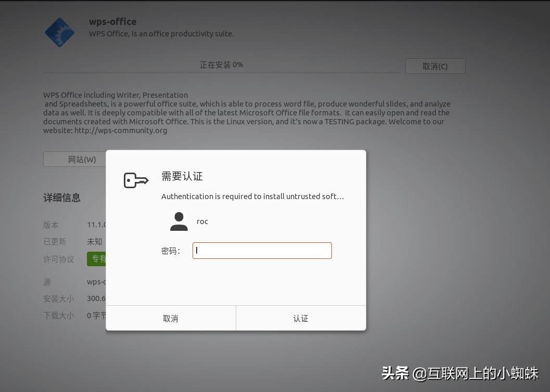Viewport: 550px width, 392px height.
Task: Open the 网站(W) website button
Action: (x=75, y=160)
